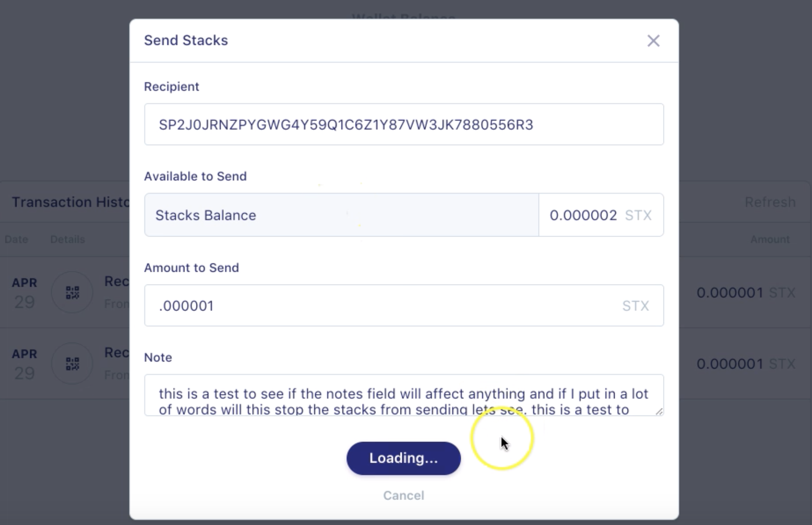
Task: Select the Stacks Balance field
Action: (x=342, y=215)
